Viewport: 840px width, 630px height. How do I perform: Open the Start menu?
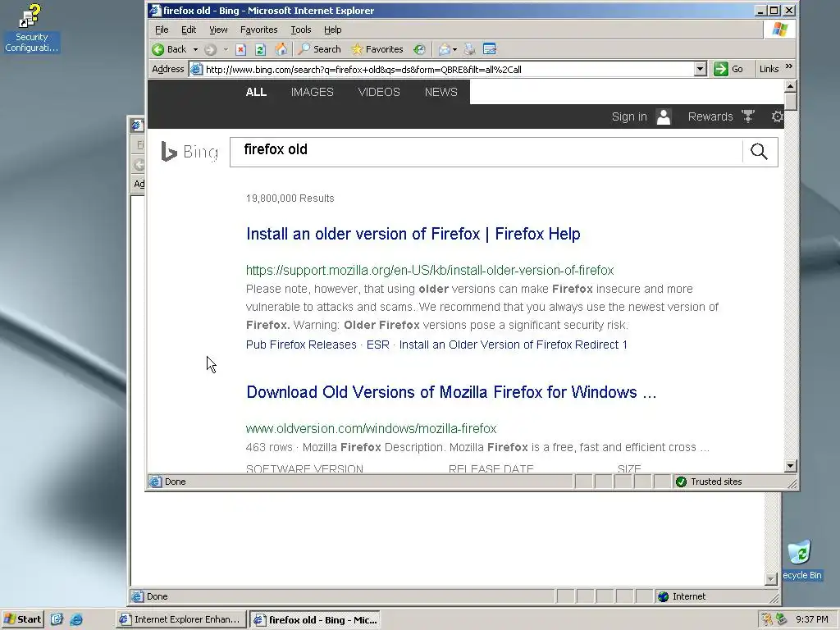pyautogui.click(x=22, y=619)
